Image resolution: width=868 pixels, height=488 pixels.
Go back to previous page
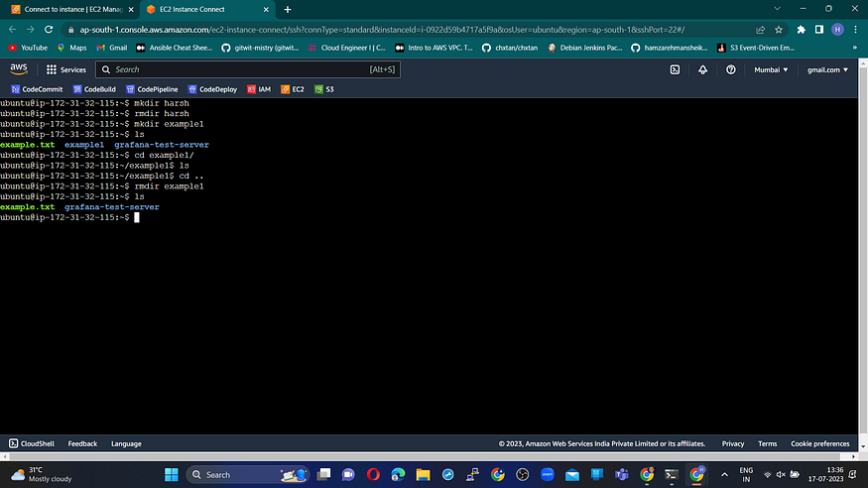coord(12,30)
